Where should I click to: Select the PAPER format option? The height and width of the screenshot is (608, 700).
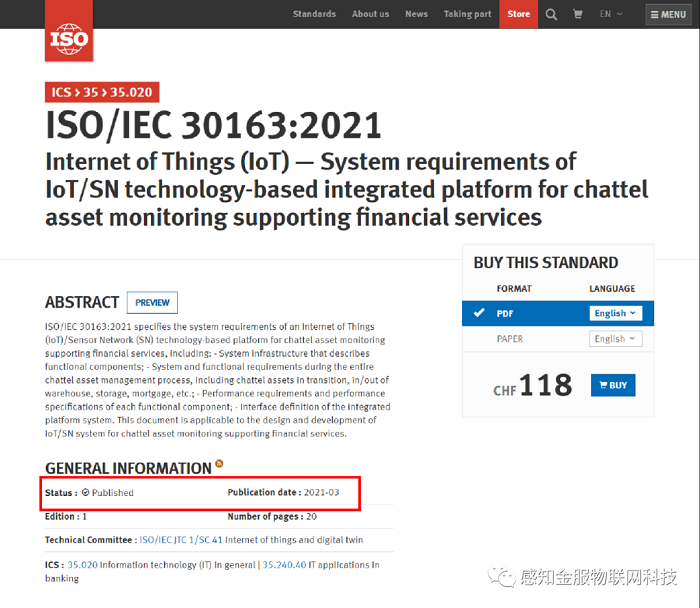pos(510,339)
